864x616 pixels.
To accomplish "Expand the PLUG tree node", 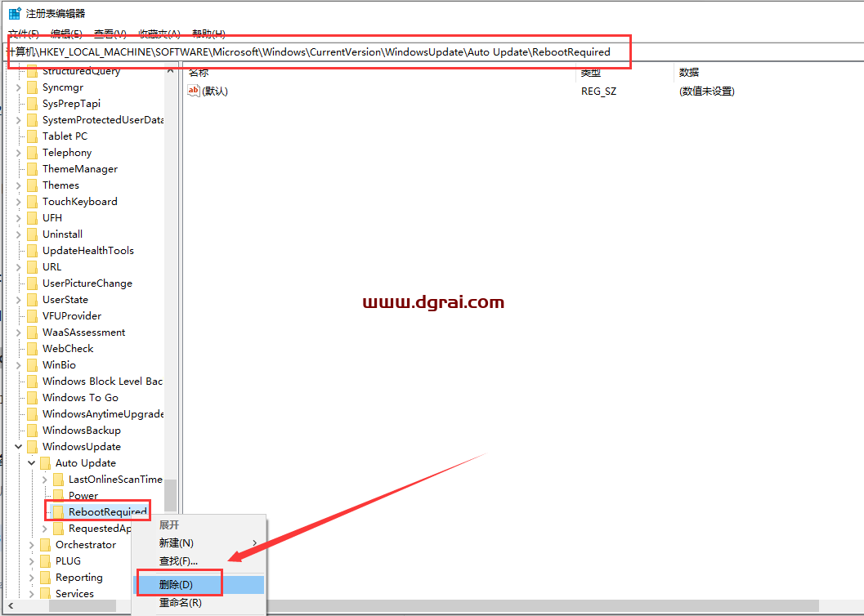I will pyautogui.click(x=31, y=561).
